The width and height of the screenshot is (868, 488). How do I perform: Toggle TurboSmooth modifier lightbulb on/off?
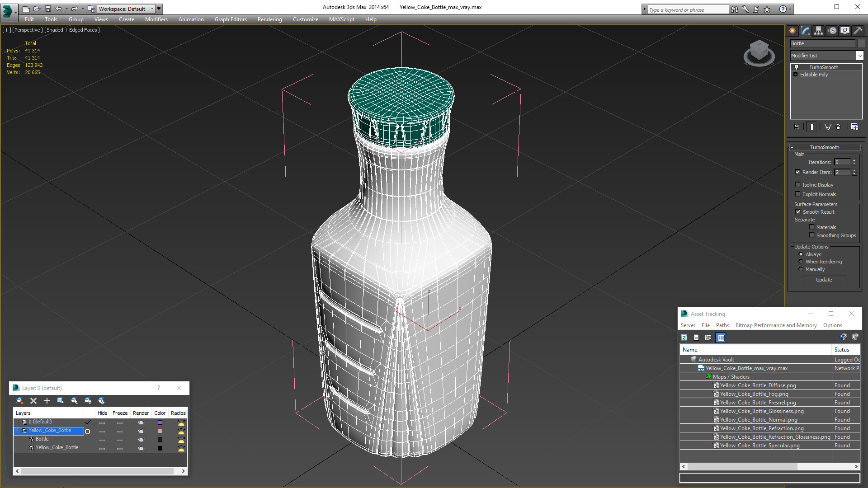click(x=797, y=67)
